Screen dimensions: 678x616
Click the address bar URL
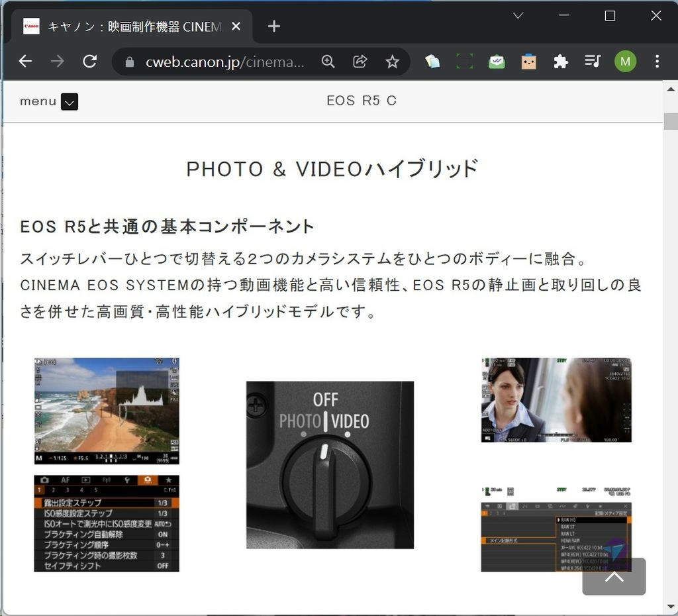pos(225,62)
